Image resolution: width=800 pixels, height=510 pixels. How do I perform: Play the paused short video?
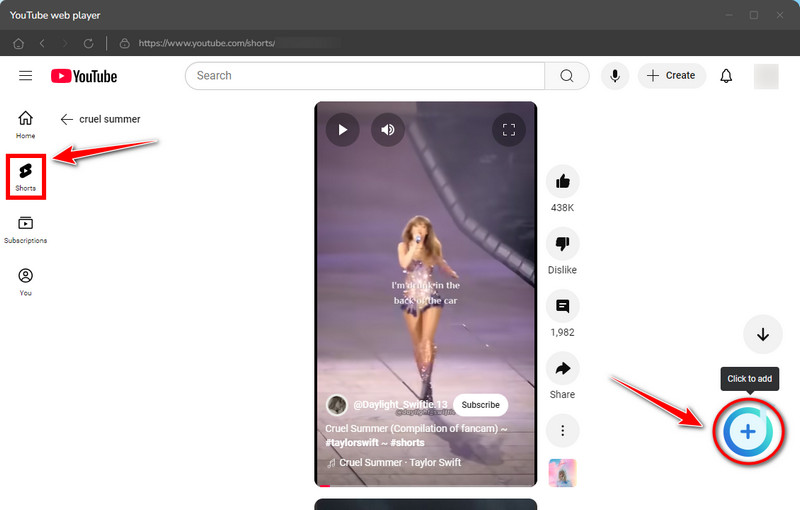coord(343,129)
